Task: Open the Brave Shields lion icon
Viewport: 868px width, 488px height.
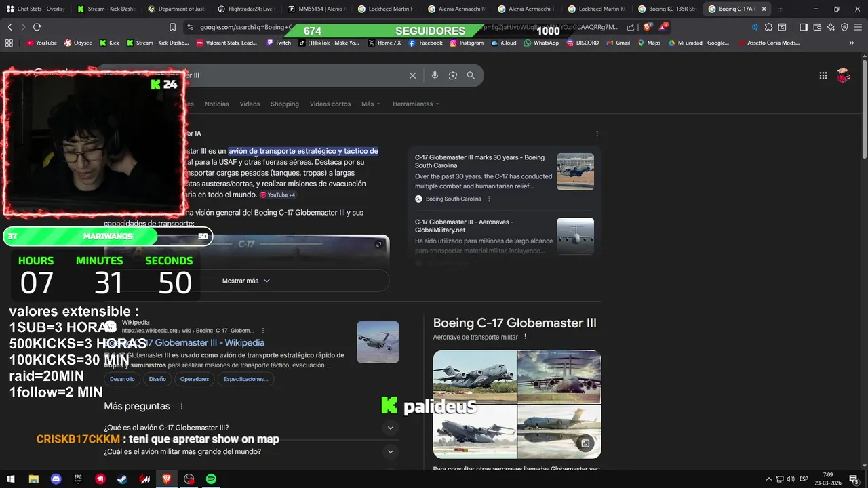Action: [646, 27]
